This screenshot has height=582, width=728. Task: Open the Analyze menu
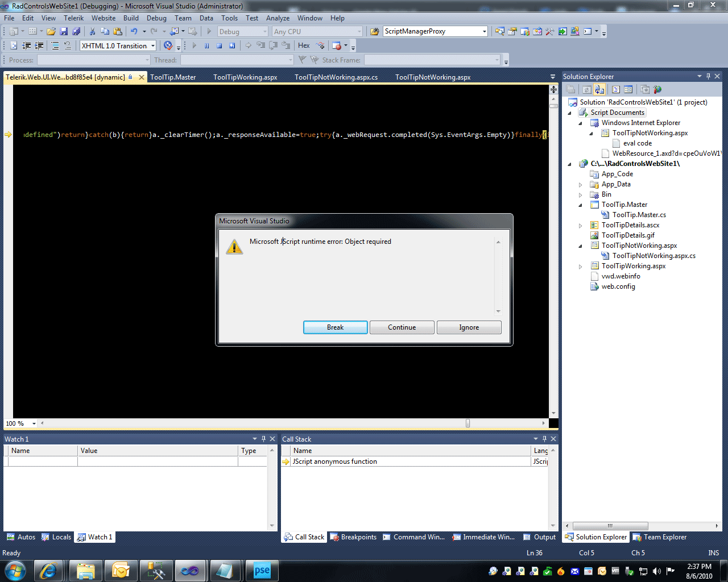(x=278, y=18)
